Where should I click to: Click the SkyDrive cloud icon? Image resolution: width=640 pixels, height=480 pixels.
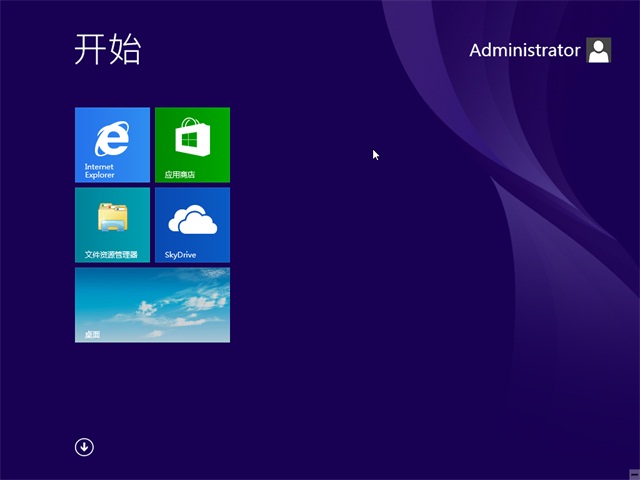pos(192,219)
